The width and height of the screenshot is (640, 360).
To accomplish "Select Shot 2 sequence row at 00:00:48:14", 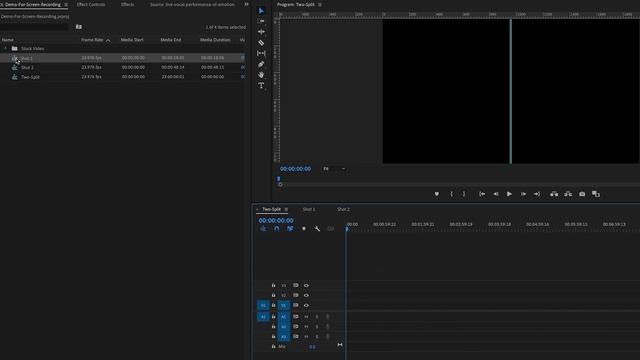I will tap(122, 67).
